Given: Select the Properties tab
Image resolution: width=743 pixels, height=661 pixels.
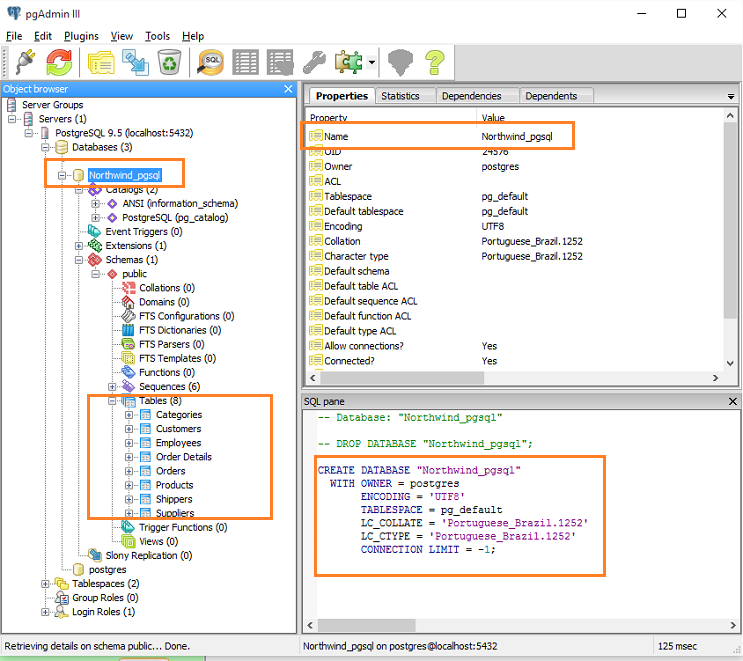Looking at the screenshot, I should coord(342,96).
